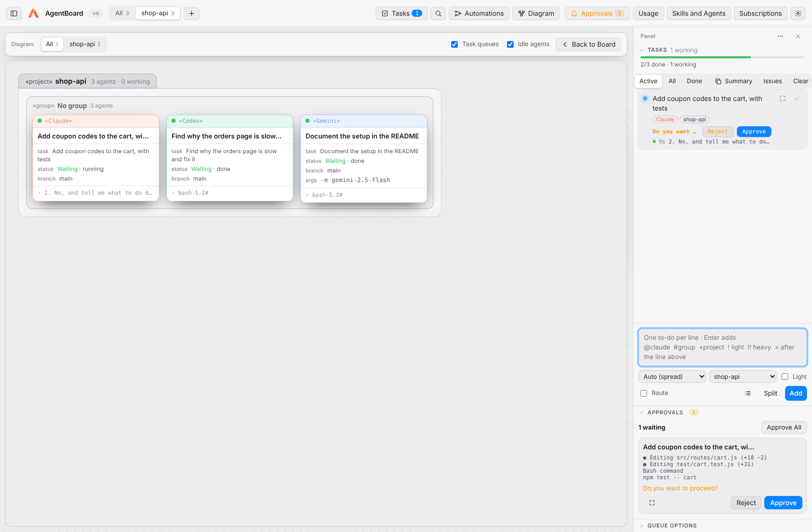Switch to the Done tasks tab
Viewport: 812px width, 532px height.
pyautogui.click(x=694, y=81)
